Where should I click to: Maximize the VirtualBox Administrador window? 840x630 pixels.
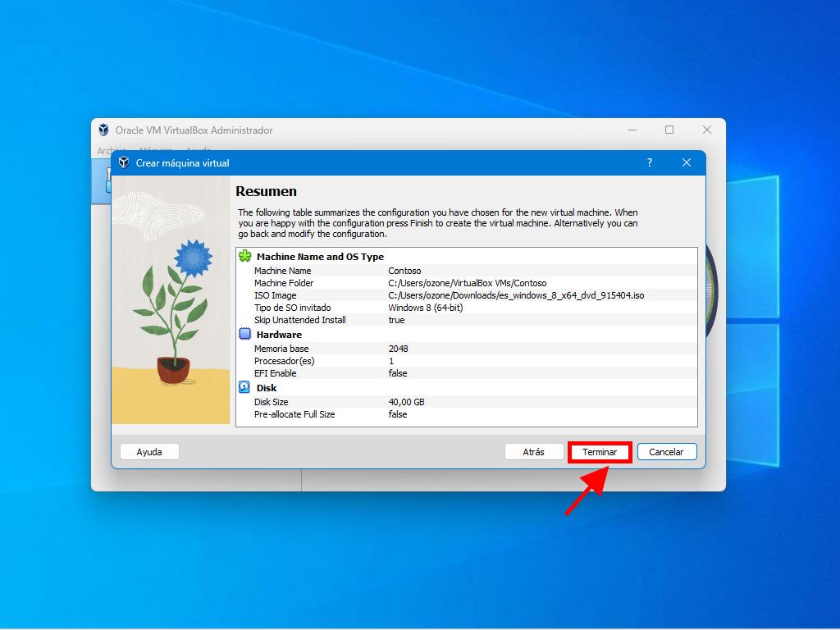tap(669, 130)
